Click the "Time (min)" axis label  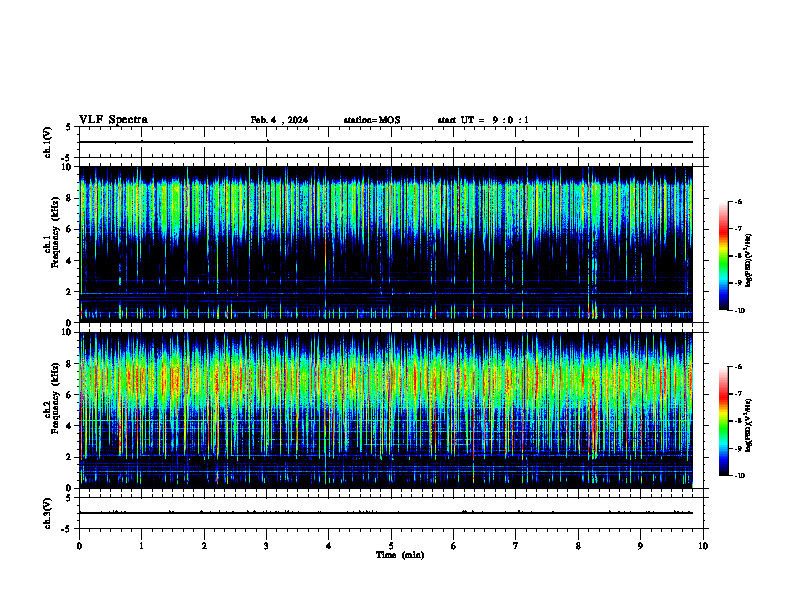coord(400,555)
